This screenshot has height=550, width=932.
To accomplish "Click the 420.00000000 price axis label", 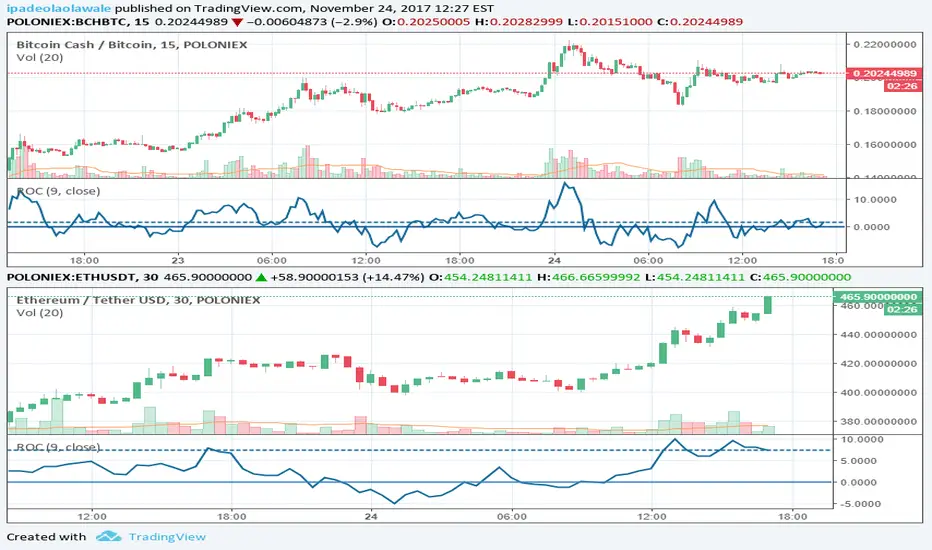I will point(878,364).
